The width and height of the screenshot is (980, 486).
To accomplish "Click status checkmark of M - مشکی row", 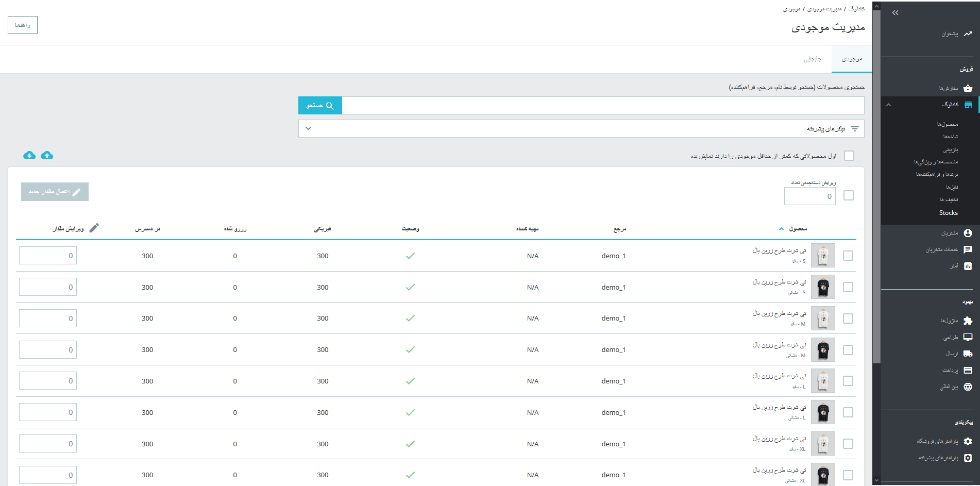I will point(410,349).
